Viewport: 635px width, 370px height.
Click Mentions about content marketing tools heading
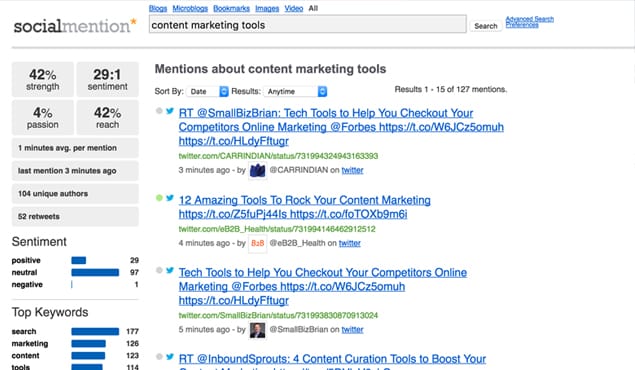[x=271, y=69]
